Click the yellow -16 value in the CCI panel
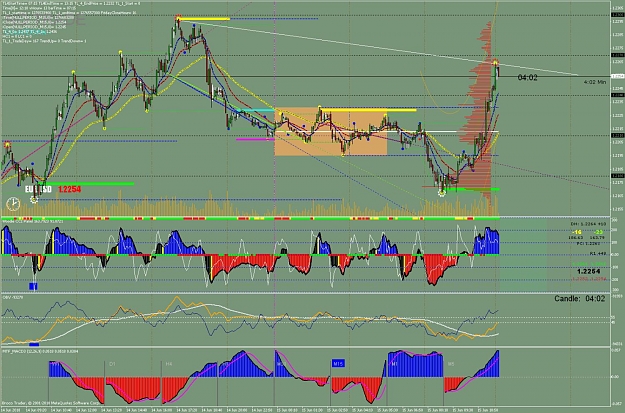 tap(576, 232)
